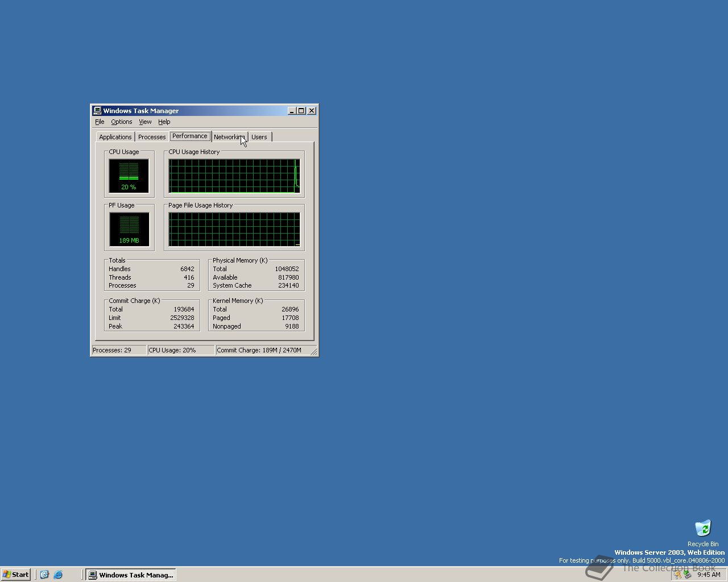Open the Recycle Bin desktop icon
Screen dimensions: 728x582
pyautogui.click(x=703, y=533)
